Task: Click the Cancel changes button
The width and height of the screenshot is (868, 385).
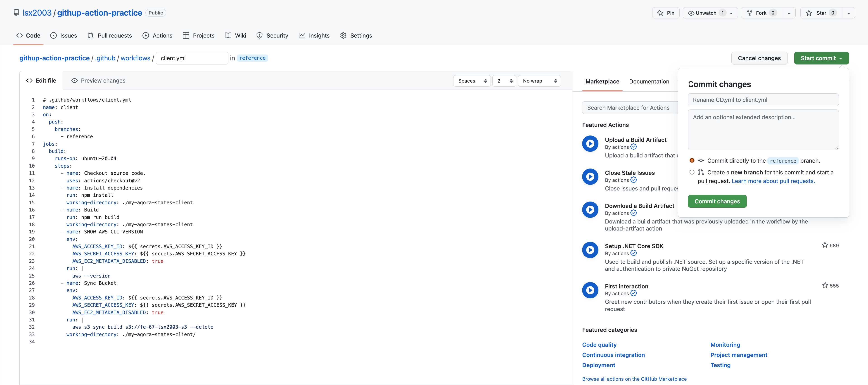Action: [759, 58]
